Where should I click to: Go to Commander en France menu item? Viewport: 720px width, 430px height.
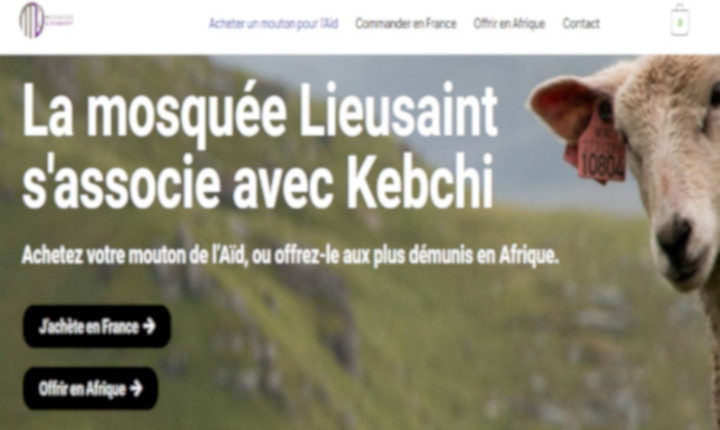(x=406, y=23)
